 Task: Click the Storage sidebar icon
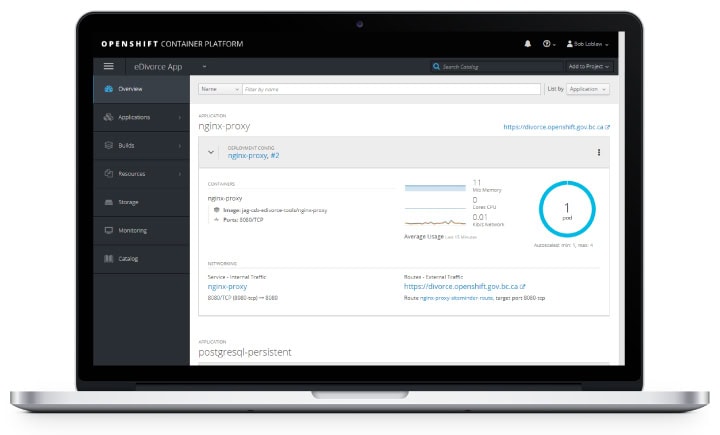tap(108, 202)
